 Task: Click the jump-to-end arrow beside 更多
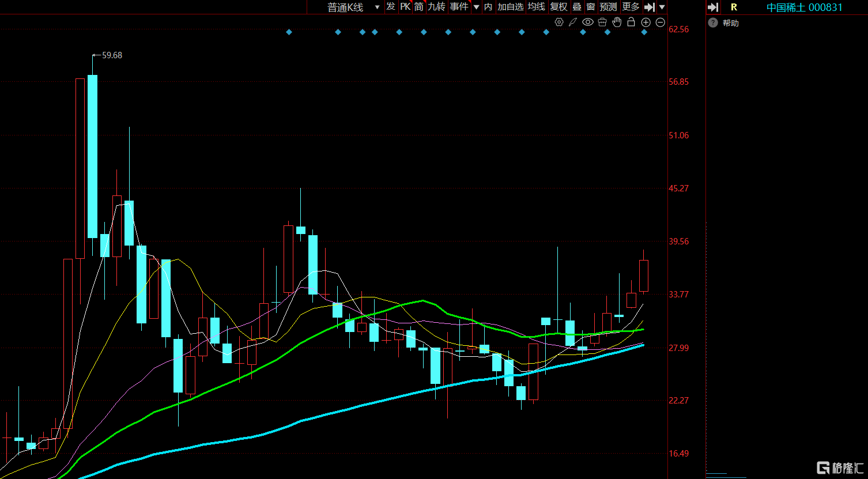tap(650, 7)
